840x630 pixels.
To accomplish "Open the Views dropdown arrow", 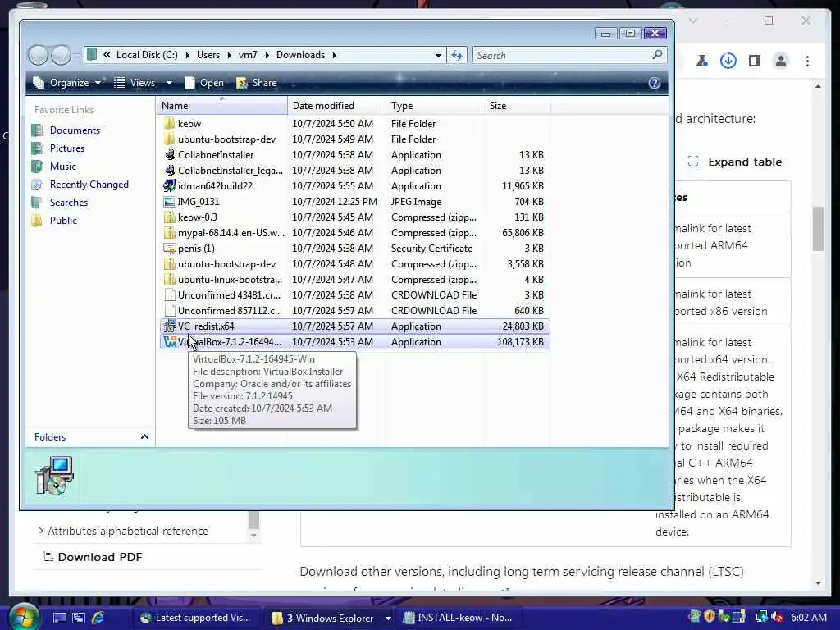I will click(169, 83).
